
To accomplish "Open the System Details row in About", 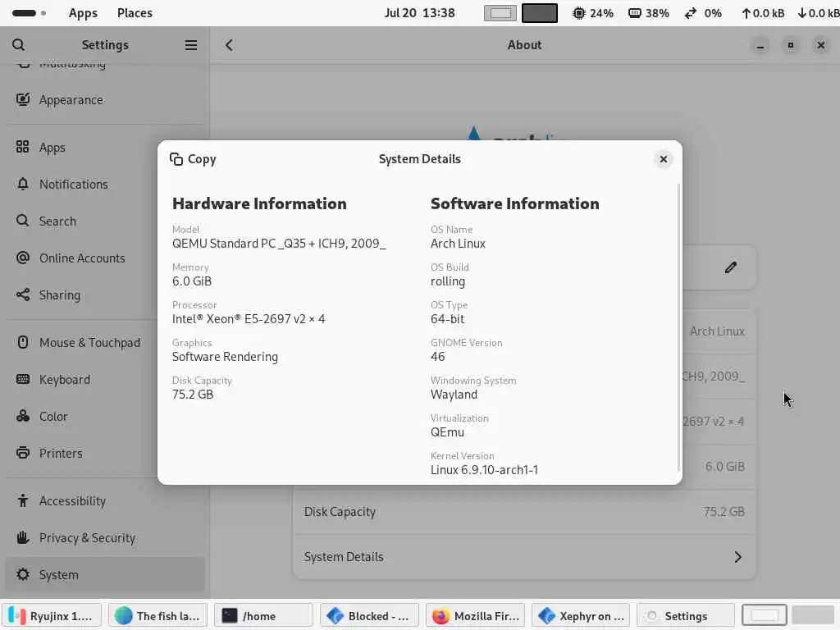I will (524, 557).
